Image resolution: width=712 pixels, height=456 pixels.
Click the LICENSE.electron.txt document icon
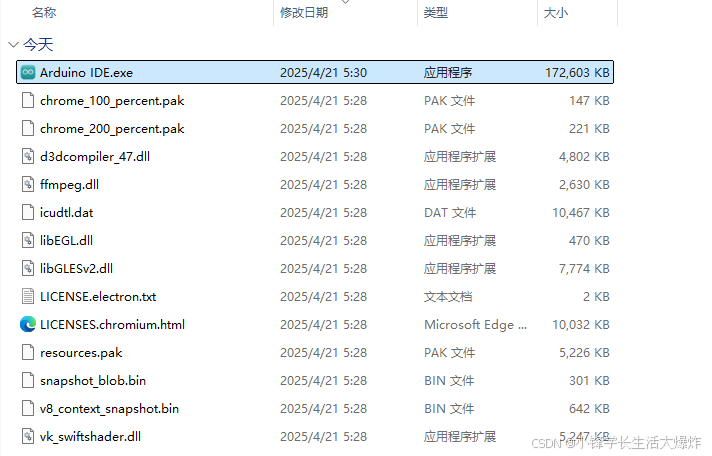pos(28,297)
